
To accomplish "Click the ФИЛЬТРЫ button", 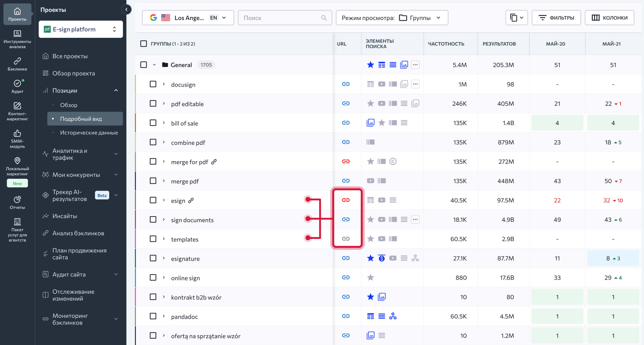I will (x=556, y=18).
